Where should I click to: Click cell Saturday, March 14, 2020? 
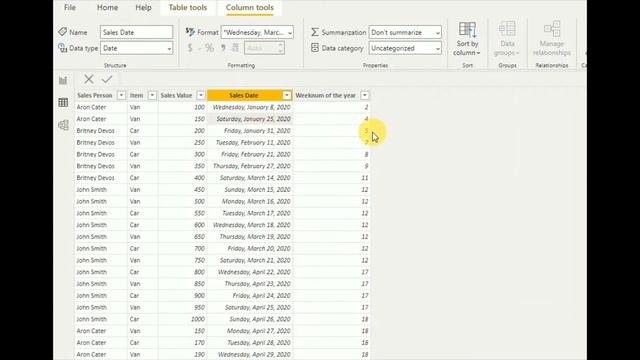(250, 178)
